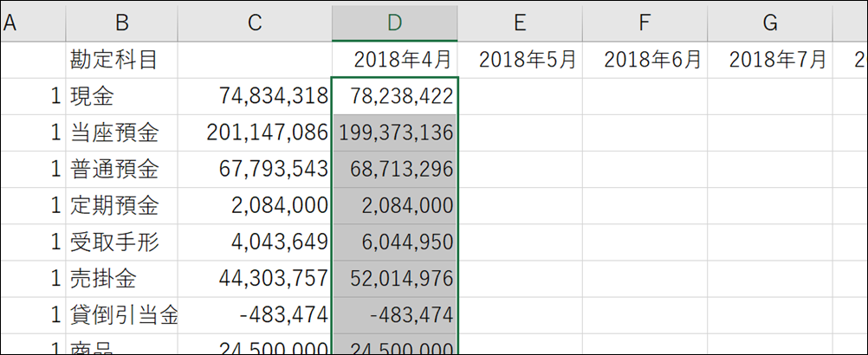Screen dimensions: 868x355
Task: Select the 現金 label cell
Action: click(x=122, y=96)
